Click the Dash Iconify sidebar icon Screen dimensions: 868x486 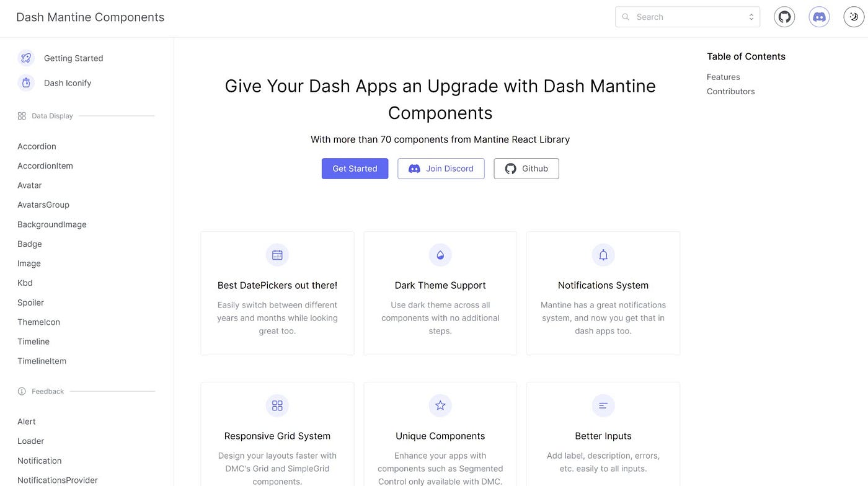(x=26, y=82)
